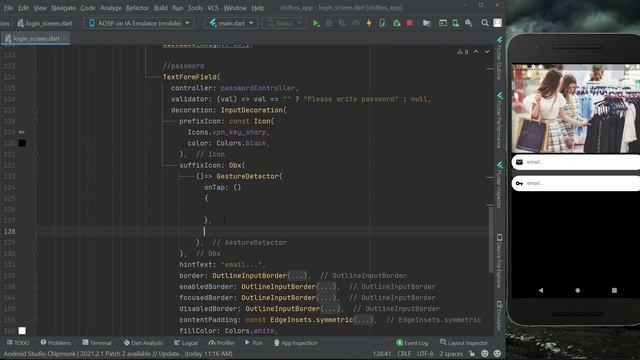Tap the emulator Home navigation button

578,291
